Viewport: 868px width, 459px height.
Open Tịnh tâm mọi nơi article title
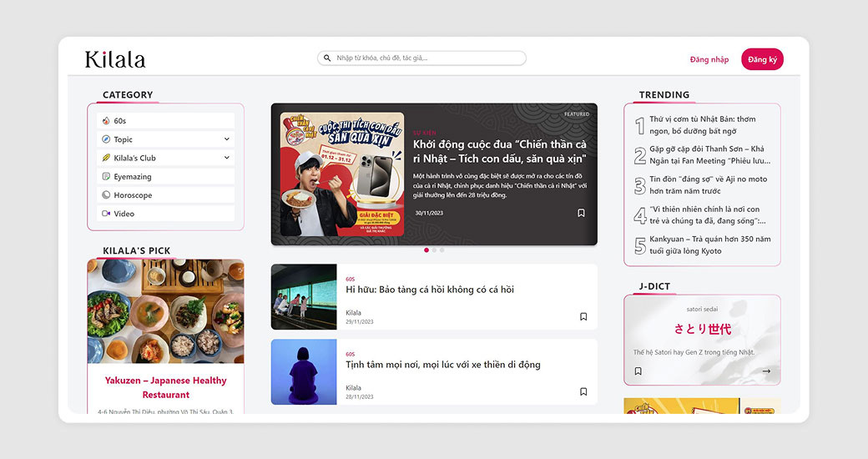(x=443, y=365)
